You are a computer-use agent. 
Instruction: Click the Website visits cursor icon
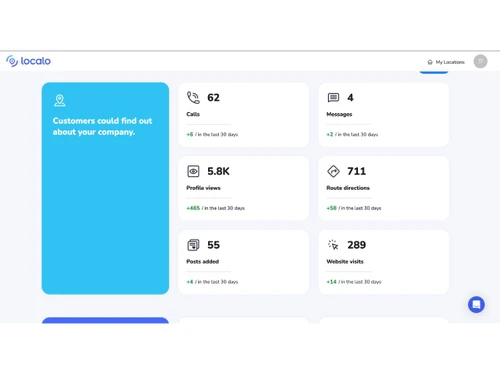[333, 245]
